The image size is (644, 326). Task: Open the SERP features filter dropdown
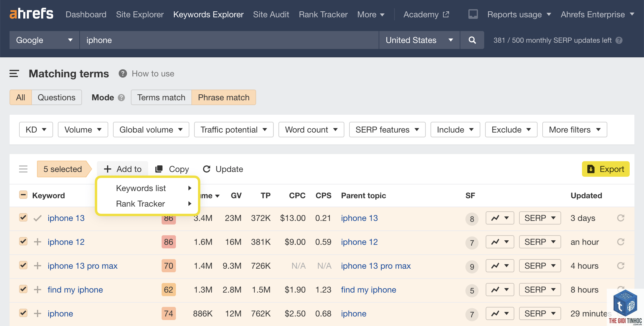point(387,130)
